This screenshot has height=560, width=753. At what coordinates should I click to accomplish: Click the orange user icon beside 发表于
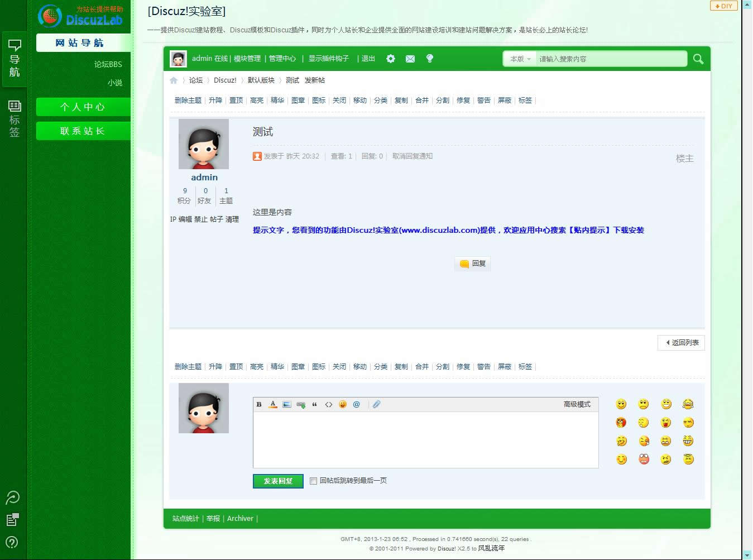pyautogui.click(x=257, y=156)
